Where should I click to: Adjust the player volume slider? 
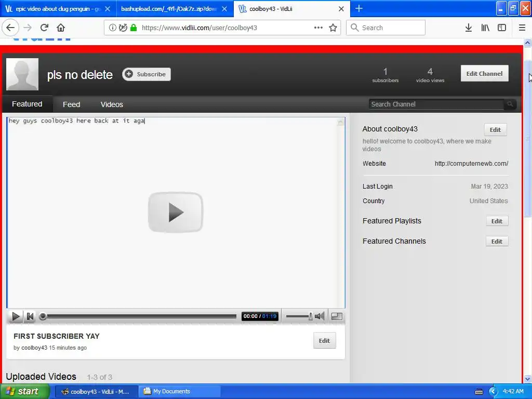[299, 316]
